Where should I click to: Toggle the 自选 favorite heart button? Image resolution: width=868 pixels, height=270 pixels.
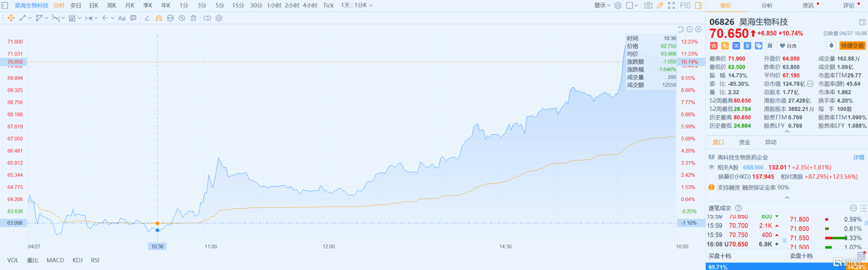(788, 46)
